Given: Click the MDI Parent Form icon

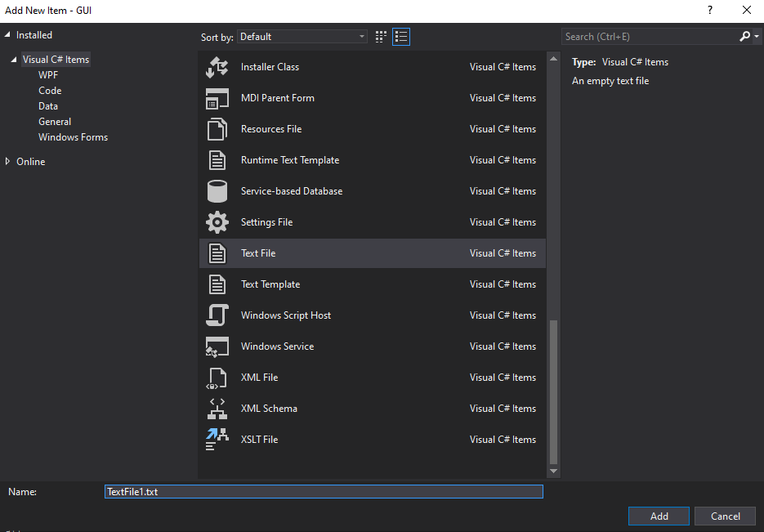Looking at the screenshot, I should click(x=217, y=98).
